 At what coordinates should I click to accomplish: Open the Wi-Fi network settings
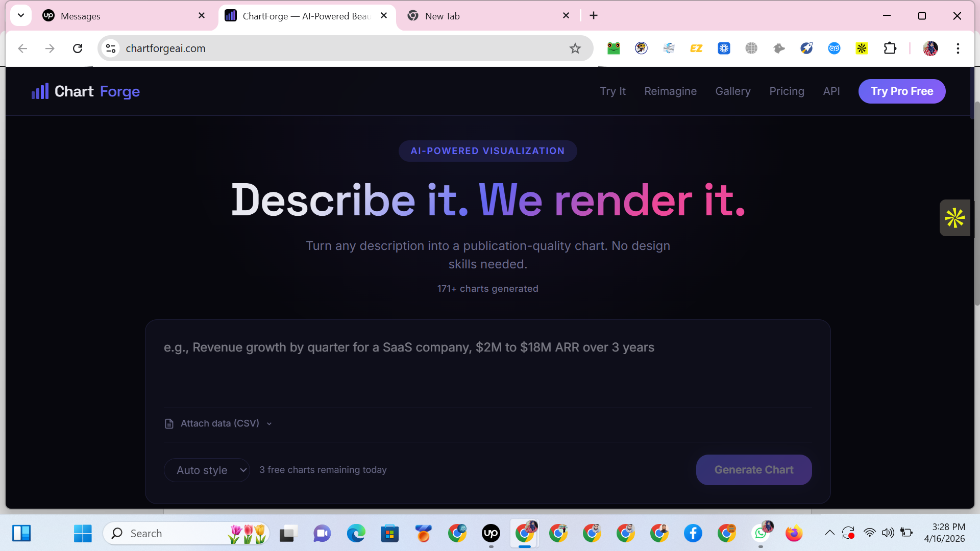869,533
